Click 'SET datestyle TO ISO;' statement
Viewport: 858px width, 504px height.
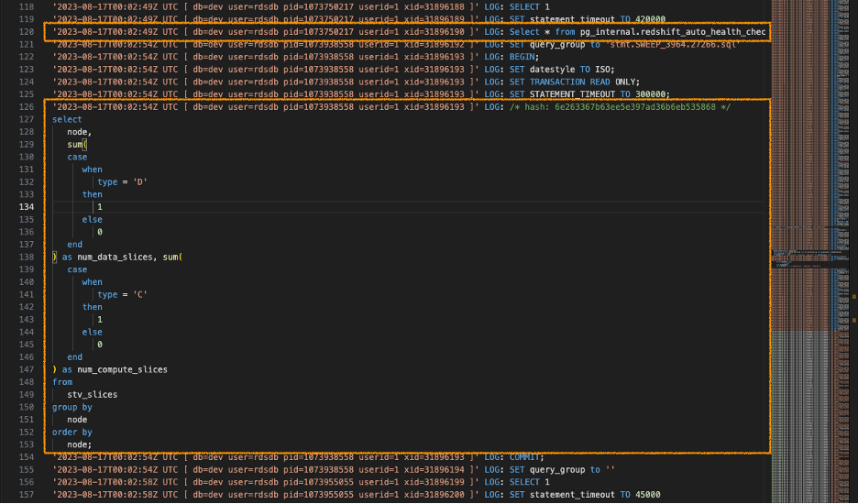click(562, 70)
